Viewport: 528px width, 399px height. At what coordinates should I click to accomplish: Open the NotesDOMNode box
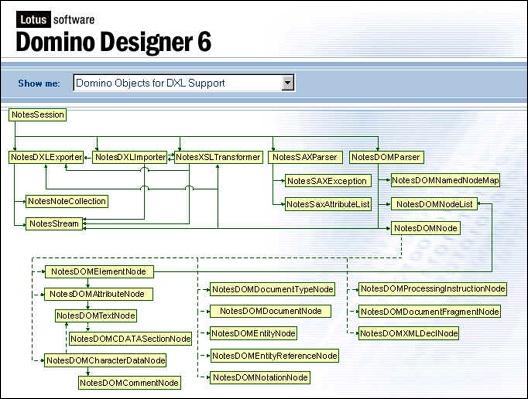[425, 228]
